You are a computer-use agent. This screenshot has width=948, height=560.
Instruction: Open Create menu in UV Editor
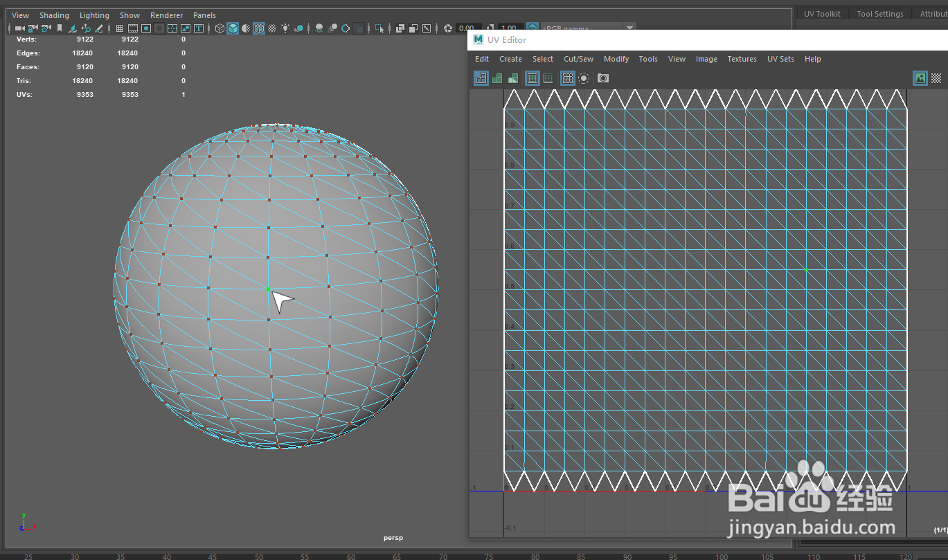pyautogui.click(x=510, y=59)
